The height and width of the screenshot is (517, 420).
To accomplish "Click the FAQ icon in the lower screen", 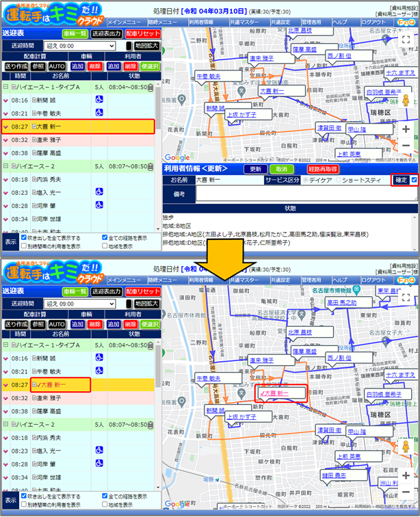I will tap(406, 280).
